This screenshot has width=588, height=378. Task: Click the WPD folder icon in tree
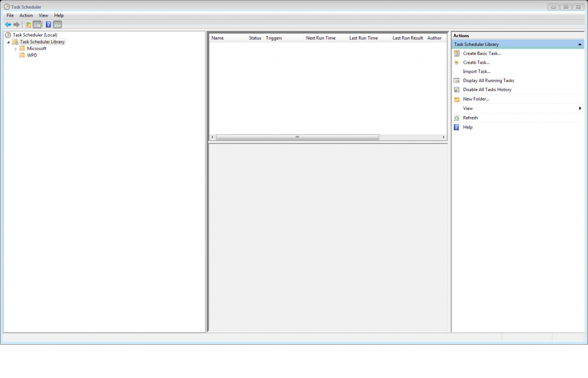click(22, 55)
